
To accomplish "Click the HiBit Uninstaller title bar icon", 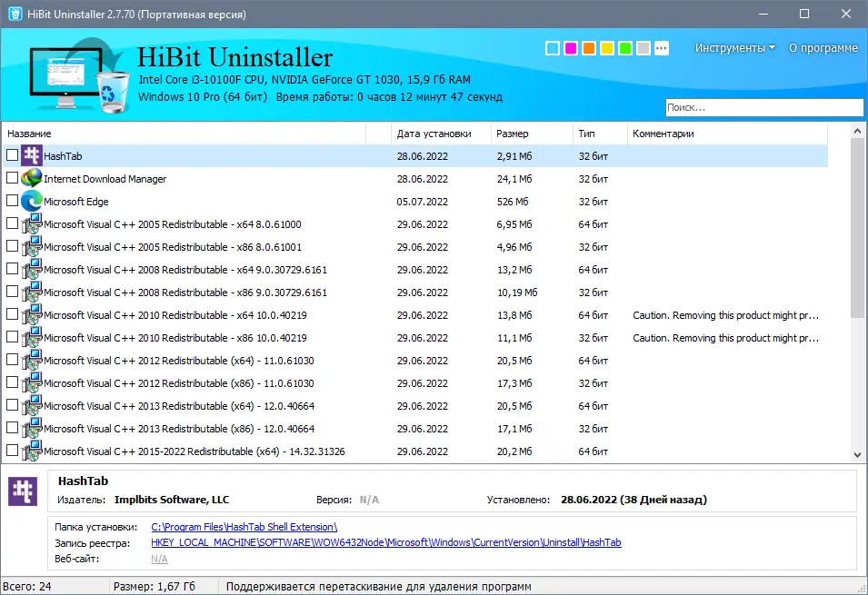I will 15,14.
